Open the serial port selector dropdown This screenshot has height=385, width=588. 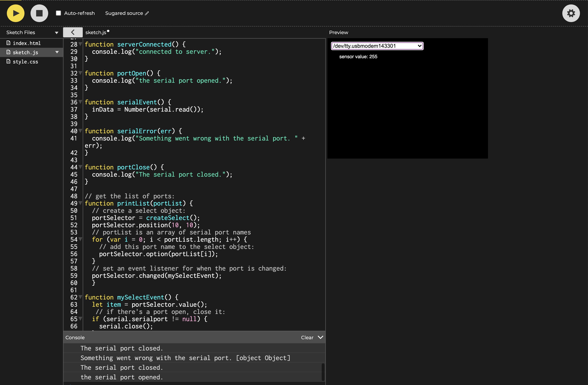click(x=377, y=46)
